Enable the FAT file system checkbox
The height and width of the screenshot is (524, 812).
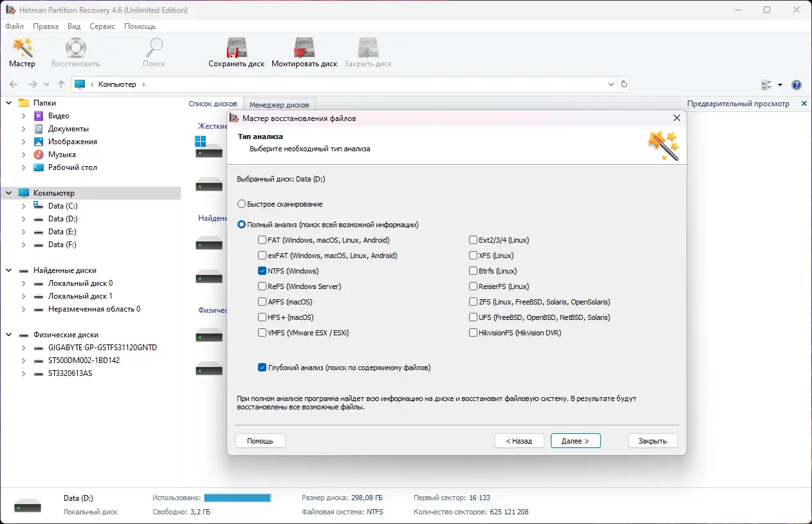pos(262,240)
